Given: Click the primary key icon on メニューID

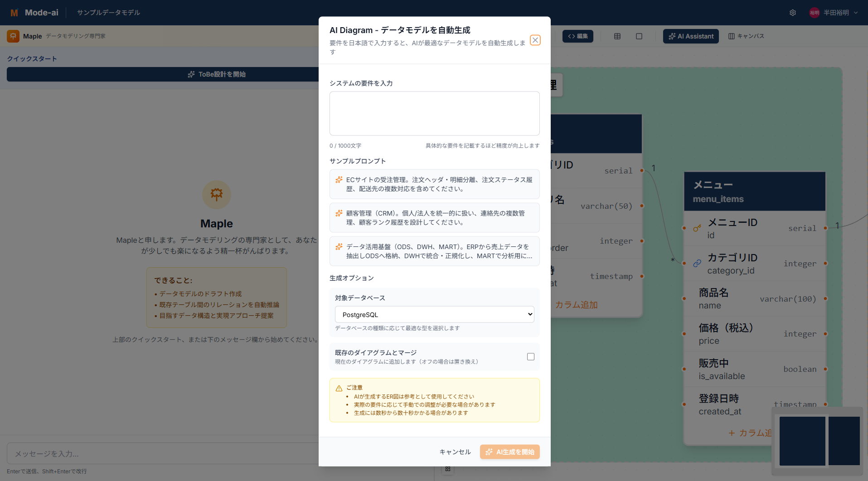Looking at the screenshot, I should tap(697, 228).
